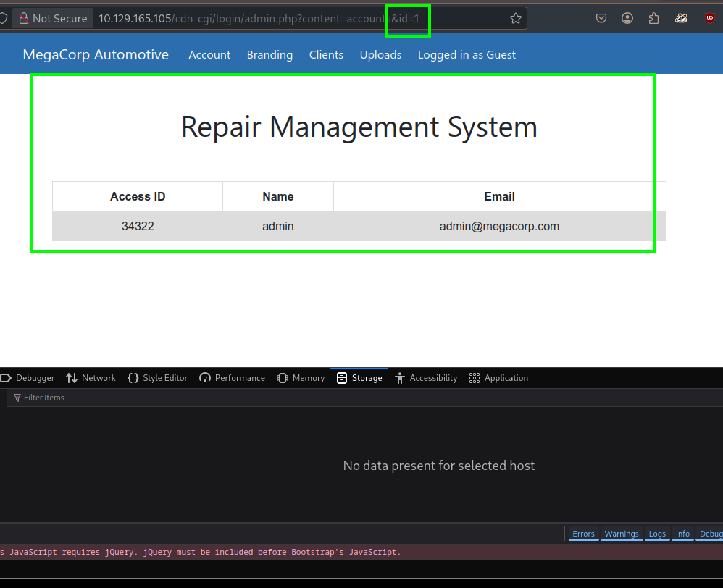Click the Not Secure padlock icon

(24, 18)
